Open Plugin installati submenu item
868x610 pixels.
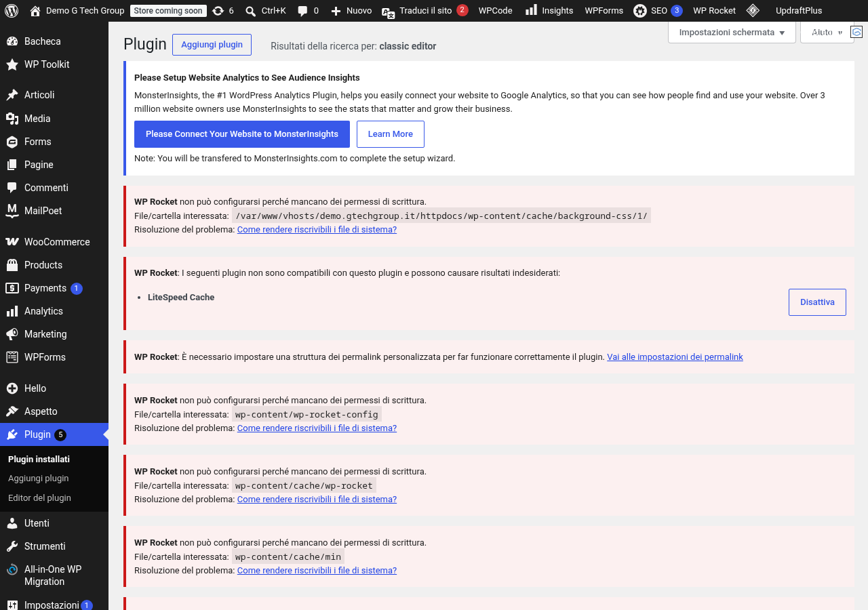39,459
